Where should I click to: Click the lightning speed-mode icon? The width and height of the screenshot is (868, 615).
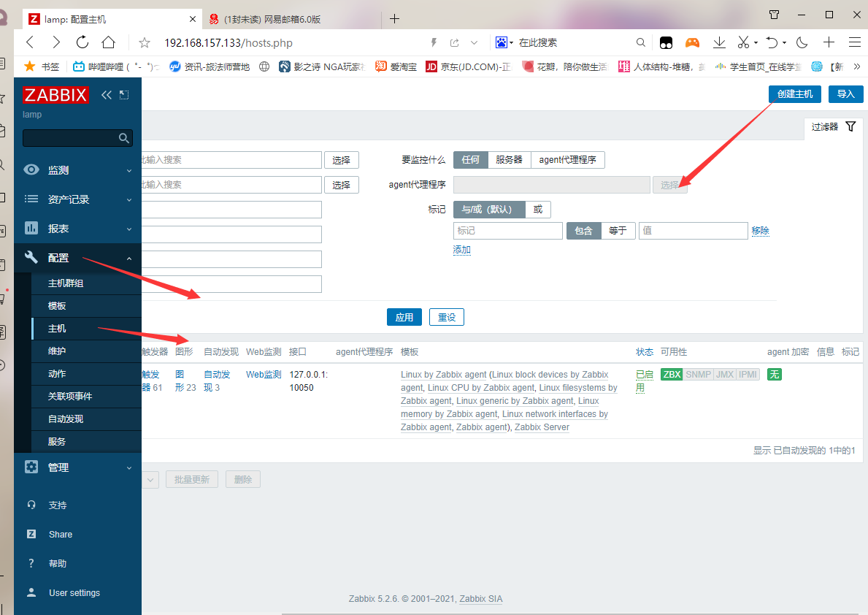[x=434, y=42]
